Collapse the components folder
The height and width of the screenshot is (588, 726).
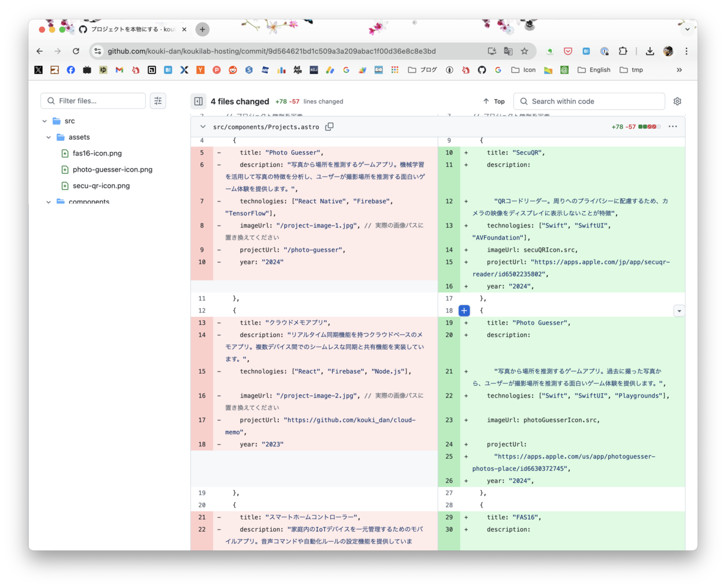pyautogui.click(x=49, y=202)
